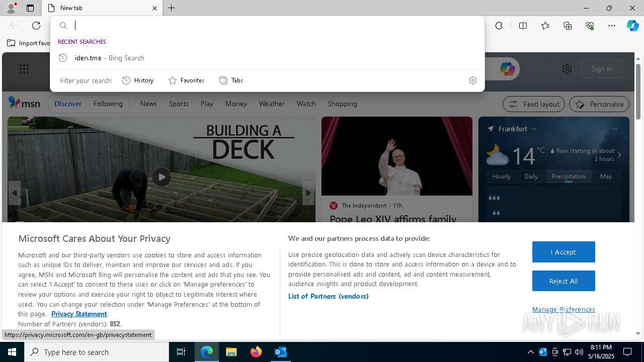The width and height of the screenshot is (644, 362).
Task: Open the Feed layout options
Action: pyautogui.click(x=534, y=104)
